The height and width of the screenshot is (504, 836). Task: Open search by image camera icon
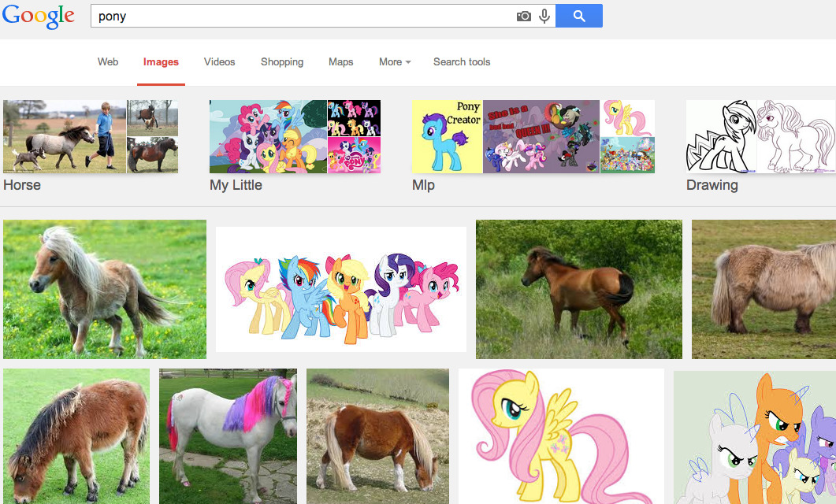point(523,16)
